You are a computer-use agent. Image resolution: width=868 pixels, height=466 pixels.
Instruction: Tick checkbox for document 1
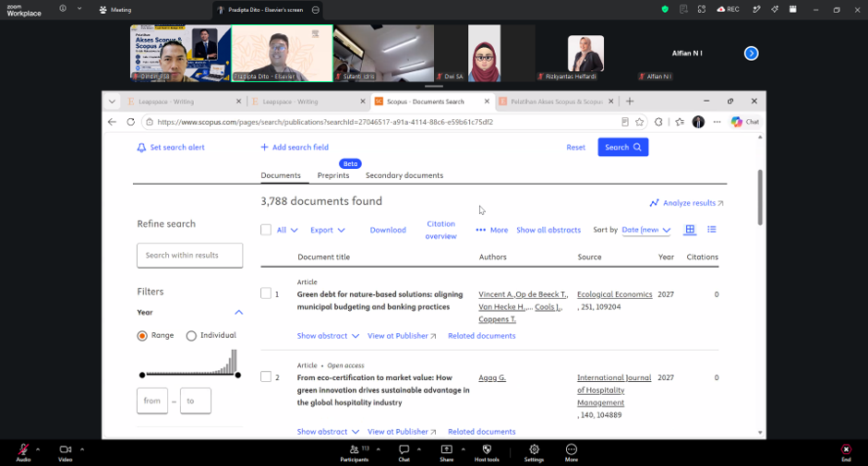266,293
